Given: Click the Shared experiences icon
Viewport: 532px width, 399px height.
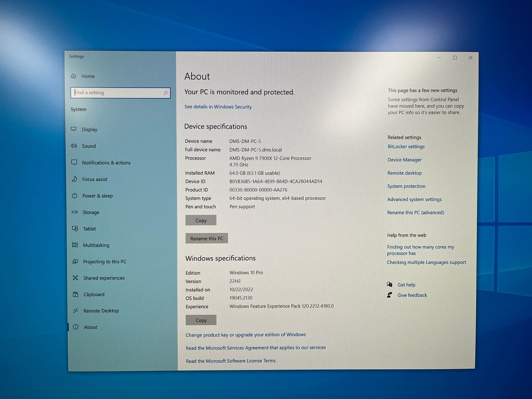Looking at the screenshot, I should [x=75, y=278].
